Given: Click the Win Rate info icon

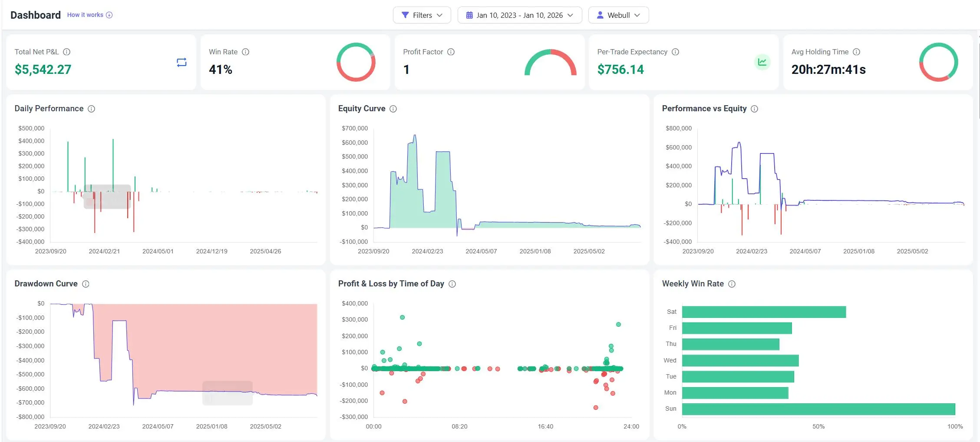Looking at the screenshot, I should click(x=245, y=52).
